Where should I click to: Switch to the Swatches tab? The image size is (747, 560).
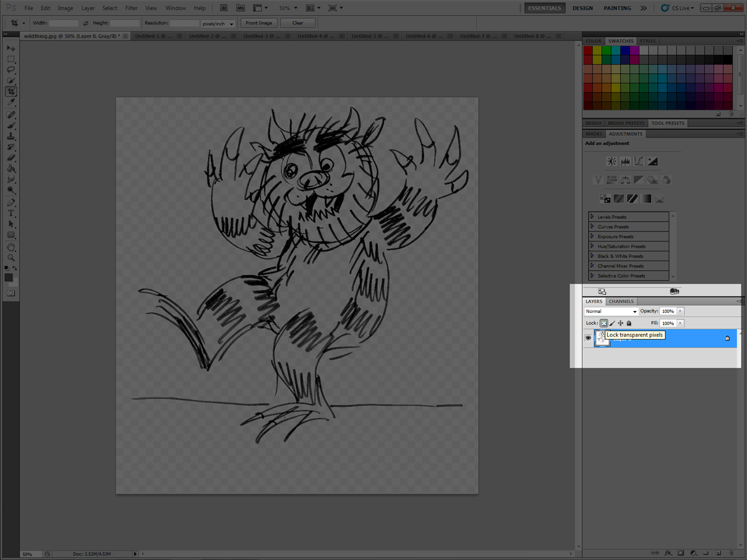621,41
